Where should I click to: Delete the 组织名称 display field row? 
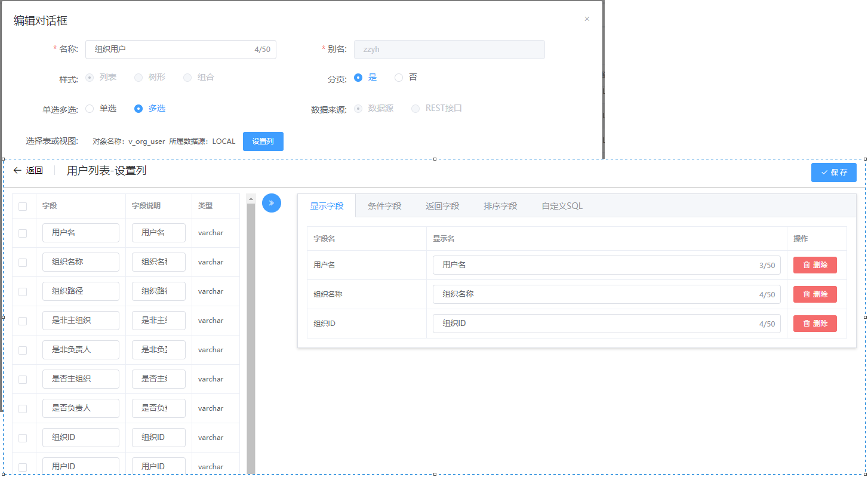click(x=814, y=294)
